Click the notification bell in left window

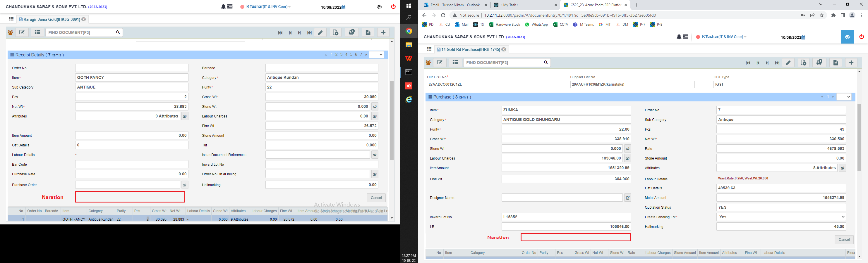click(223, 7)
